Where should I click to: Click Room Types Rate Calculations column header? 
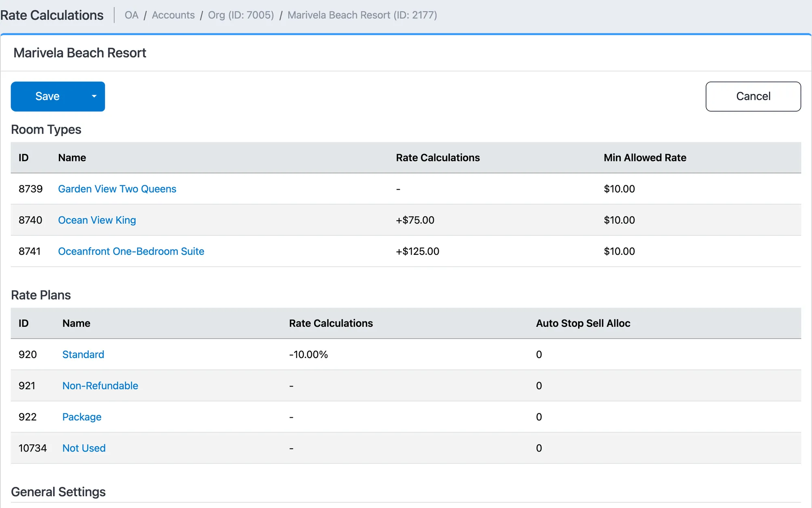coord(438,158)
